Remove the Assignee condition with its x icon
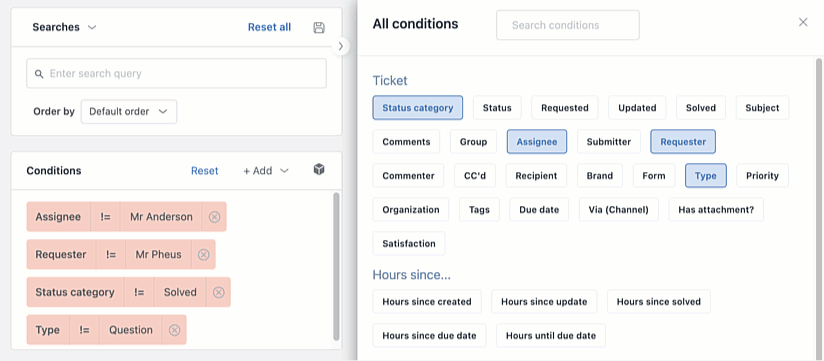Screen dimensions: 824x361 tap(214, 216)
